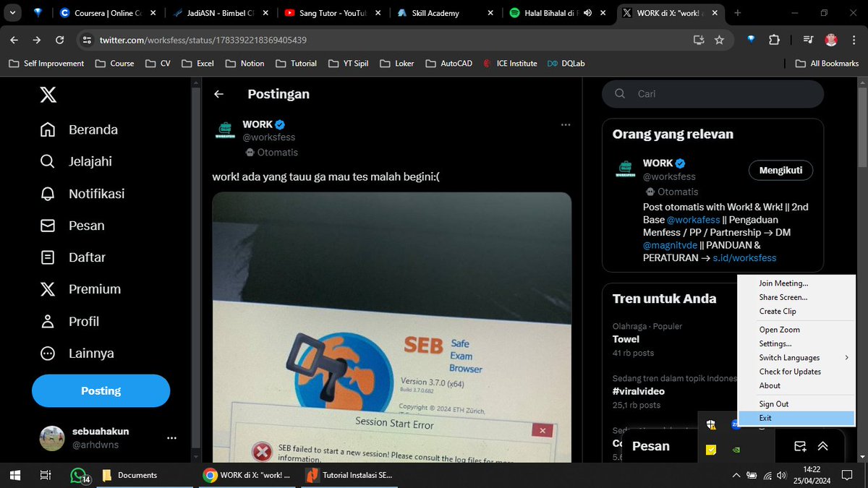Choose Create Clip in Zoom menu

[x=796, y=311]
